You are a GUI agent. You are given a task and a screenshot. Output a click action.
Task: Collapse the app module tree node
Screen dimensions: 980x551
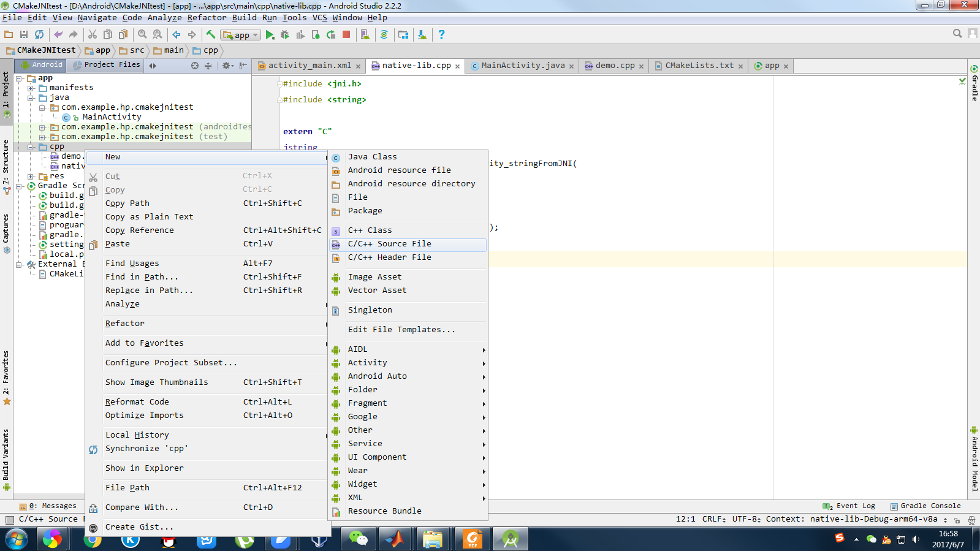coord(19,78)
